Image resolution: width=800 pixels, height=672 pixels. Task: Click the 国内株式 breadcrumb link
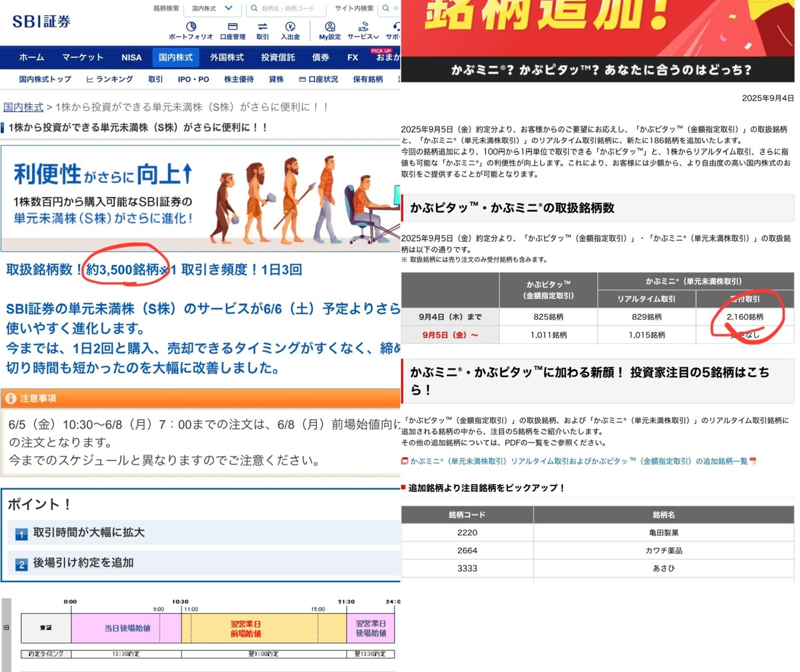pyautogui.click(x=23, y=107)
